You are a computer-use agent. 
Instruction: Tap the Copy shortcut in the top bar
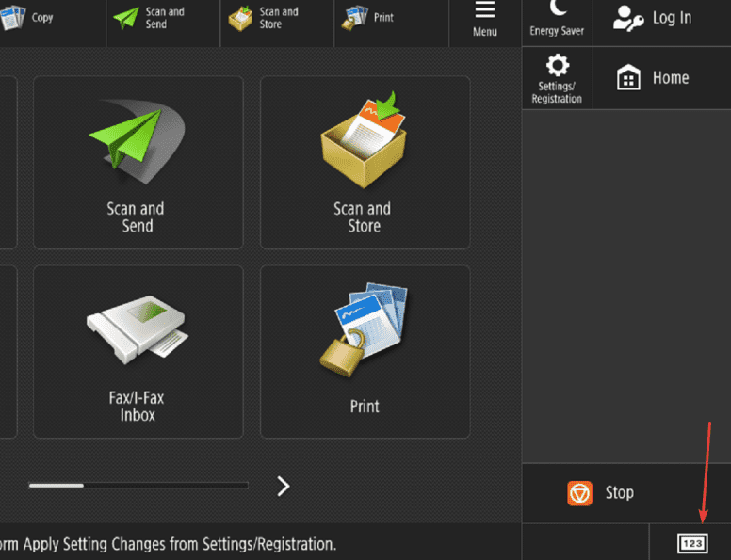26,19
